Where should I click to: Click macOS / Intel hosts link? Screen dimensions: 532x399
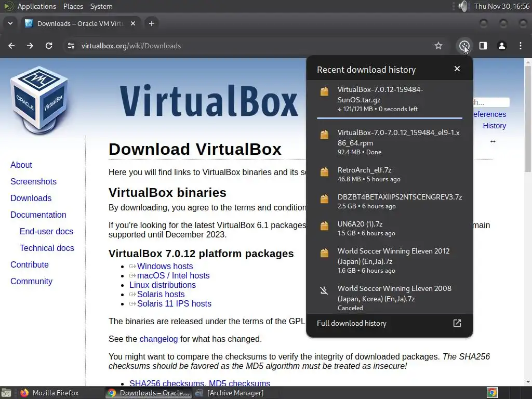[174, 275]
